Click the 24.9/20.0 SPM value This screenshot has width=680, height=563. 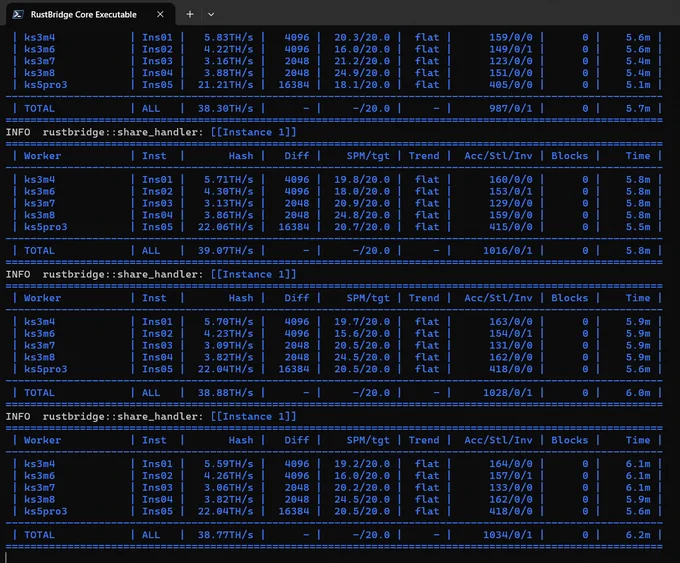coord(362,73)
